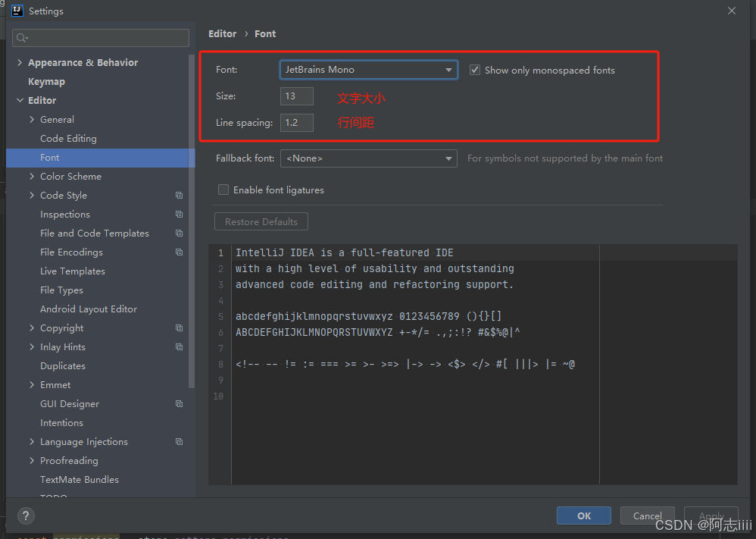This screenshot has width=756, height=539.
Task: Click the settings tree scrollbar
Action: [192, 222]
